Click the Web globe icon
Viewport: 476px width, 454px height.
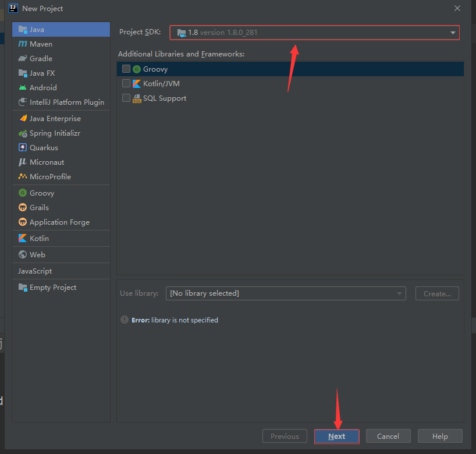point(23,254)
